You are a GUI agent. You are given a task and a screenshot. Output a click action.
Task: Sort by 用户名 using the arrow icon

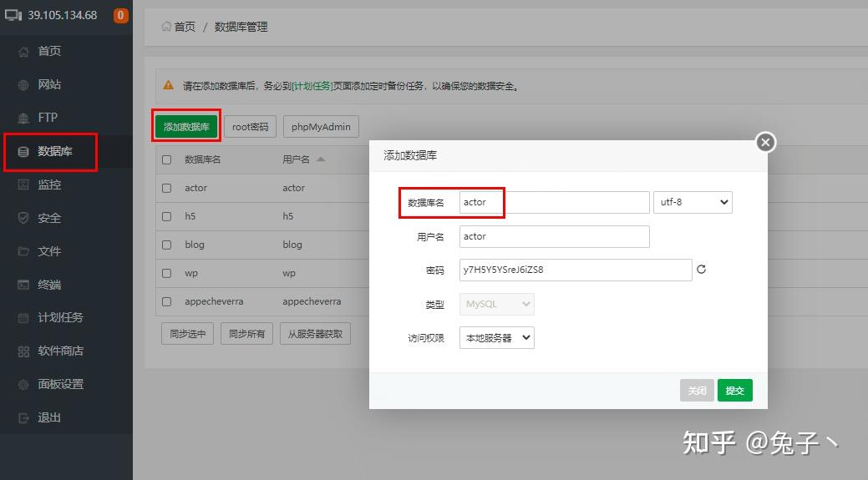(321, 159)
